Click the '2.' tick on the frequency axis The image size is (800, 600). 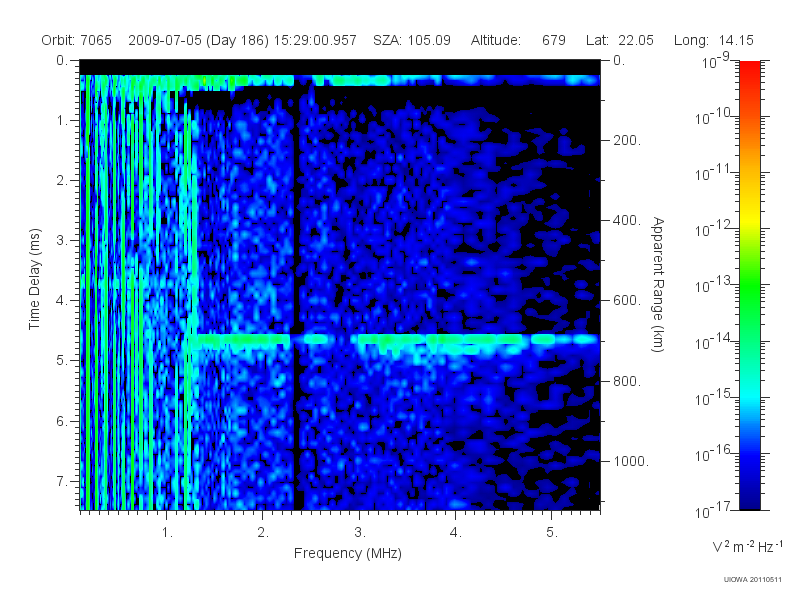[x=263, y=533]
